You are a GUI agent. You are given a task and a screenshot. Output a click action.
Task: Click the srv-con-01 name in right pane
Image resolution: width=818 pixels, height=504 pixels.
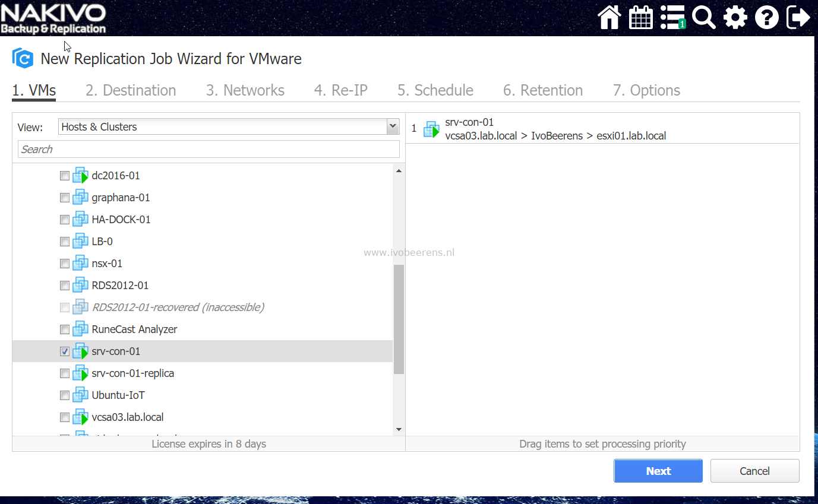(x=469, y=122)
